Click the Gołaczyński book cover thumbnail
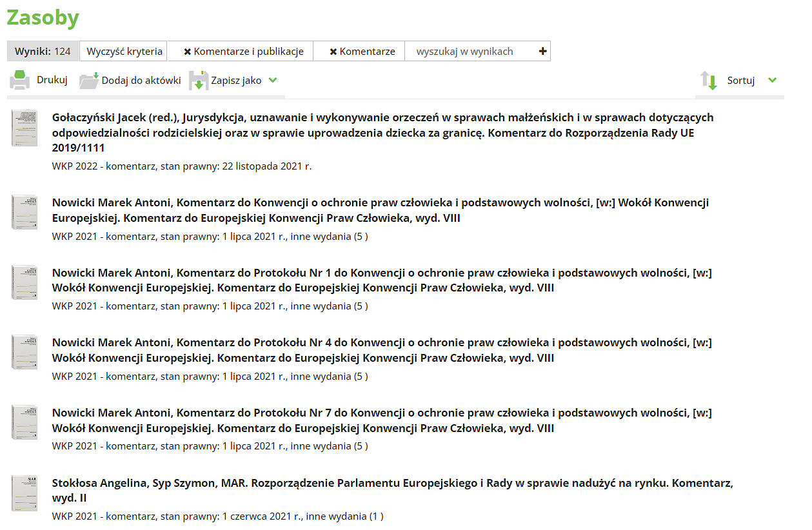The image size is (812, 530). point(25,128)
